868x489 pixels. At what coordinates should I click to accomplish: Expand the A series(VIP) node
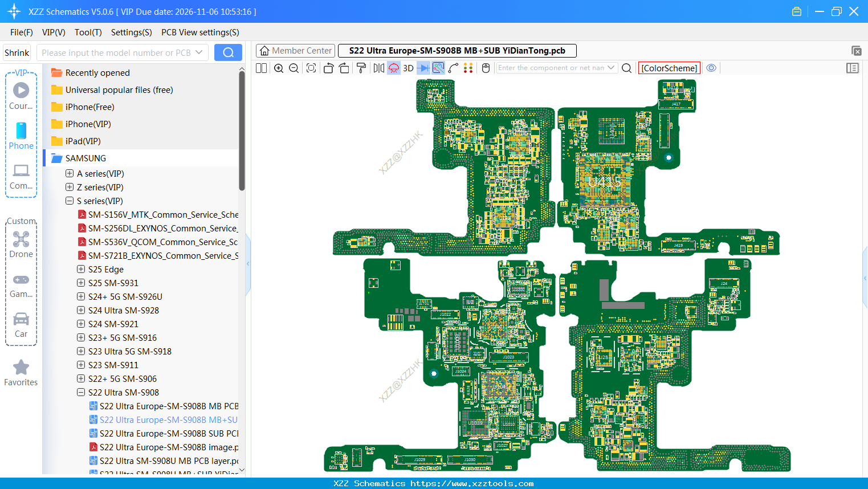pos(70,173)
